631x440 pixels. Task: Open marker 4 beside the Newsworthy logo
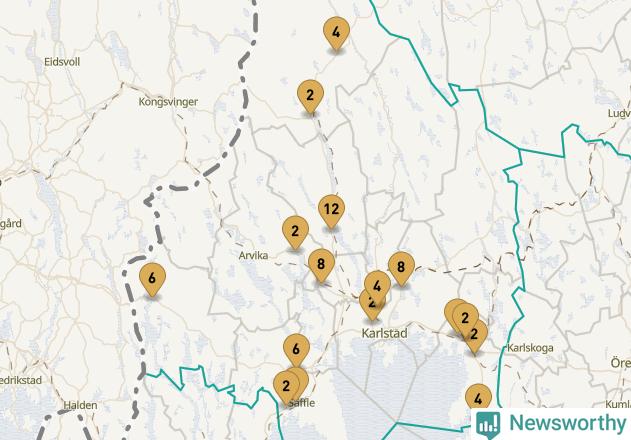pos(478,397)
